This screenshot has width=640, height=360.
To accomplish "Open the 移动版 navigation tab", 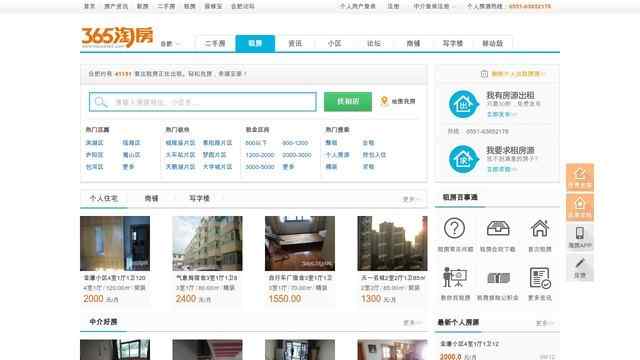I will (493, 43).
